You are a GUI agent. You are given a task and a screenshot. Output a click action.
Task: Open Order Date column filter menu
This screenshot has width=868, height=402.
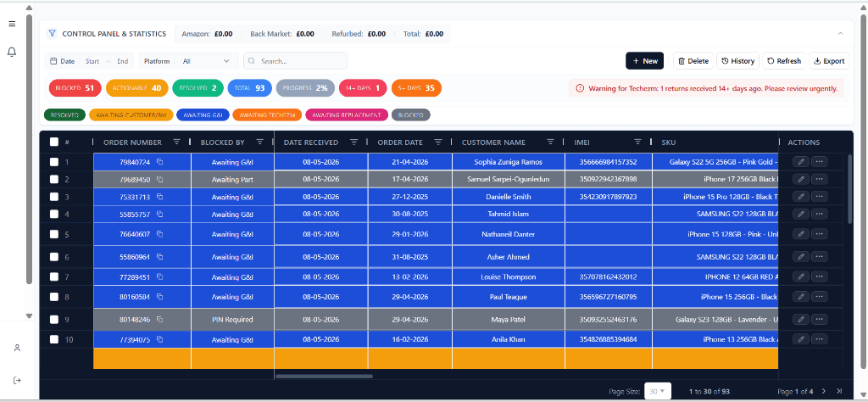pyautogui.click(x=438, y=142)
